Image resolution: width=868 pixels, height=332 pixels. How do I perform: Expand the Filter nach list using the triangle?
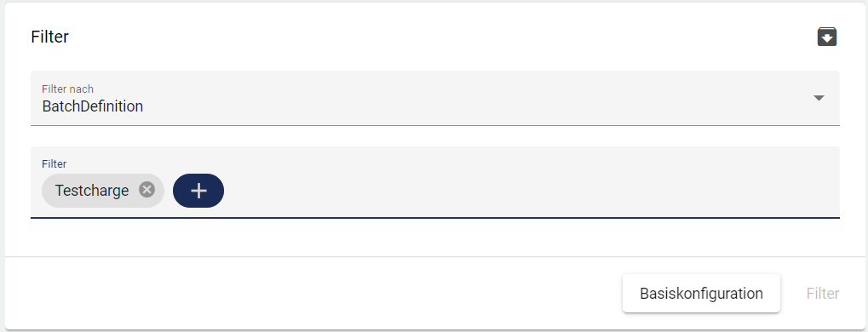pos(819,98)
